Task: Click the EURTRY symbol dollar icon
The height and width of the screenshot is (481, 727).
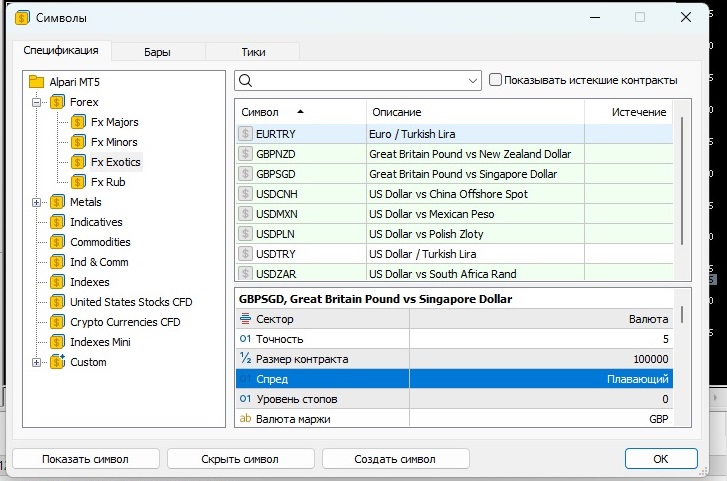Action: (x=245, y=134)
